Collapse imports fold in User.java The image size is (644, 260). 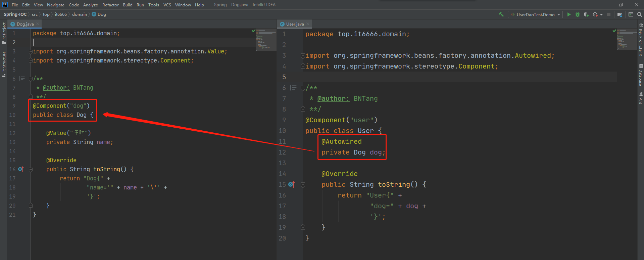tap(303, 56)
